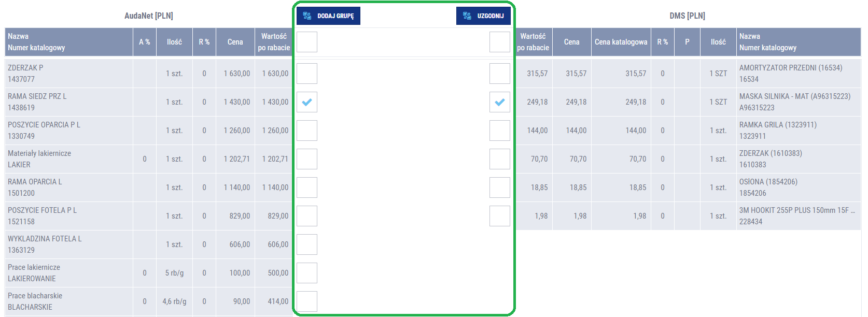
Task: Toggle the select-all checkbox for AudaNet items
Action: pos(307,42)
